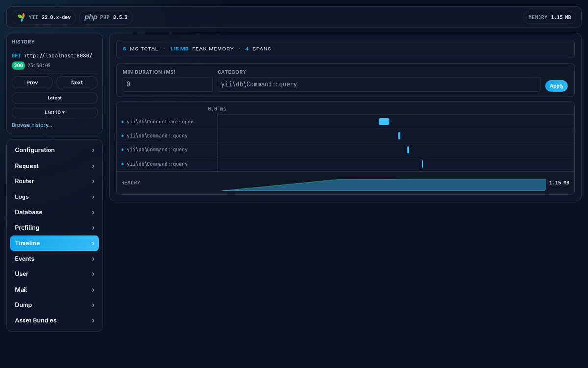This screenshot has height=368, width=588.
Task: Click the 200 status code badge
Action: [x=18, y=65]
